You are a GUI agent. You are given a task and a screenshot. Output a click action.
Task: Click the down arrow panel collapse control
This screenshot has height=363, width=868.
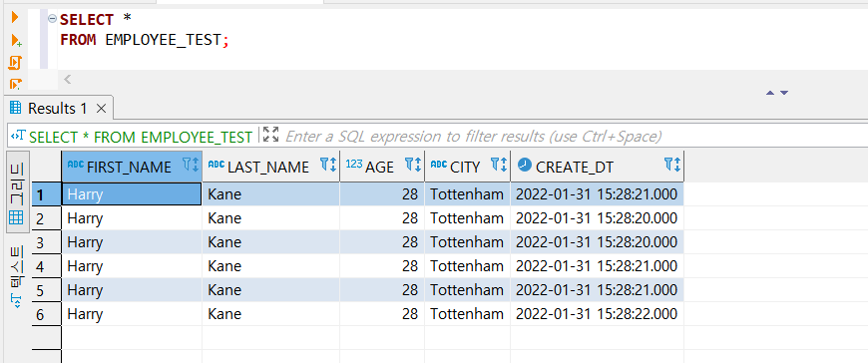[x=784, y=93]
